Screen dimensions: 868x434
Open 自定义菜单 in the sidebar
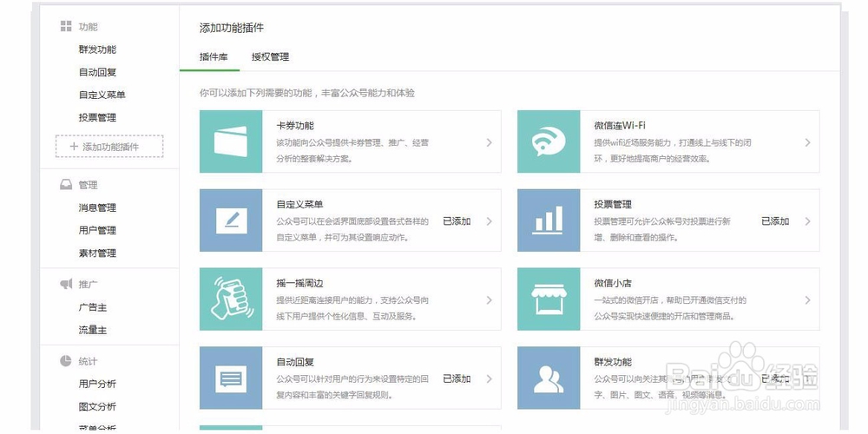pos(102,95)
